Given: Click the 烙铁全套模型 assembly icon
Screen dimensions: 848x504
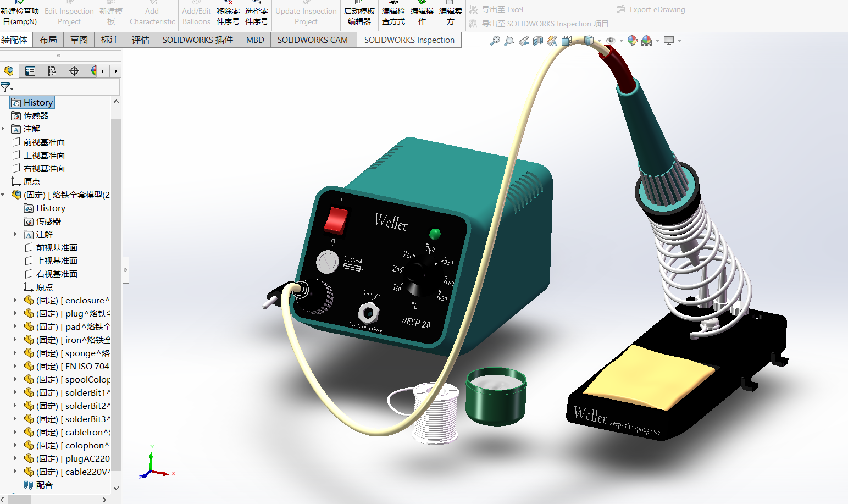Looking at the screenshot, I should (x=16, y=195).
